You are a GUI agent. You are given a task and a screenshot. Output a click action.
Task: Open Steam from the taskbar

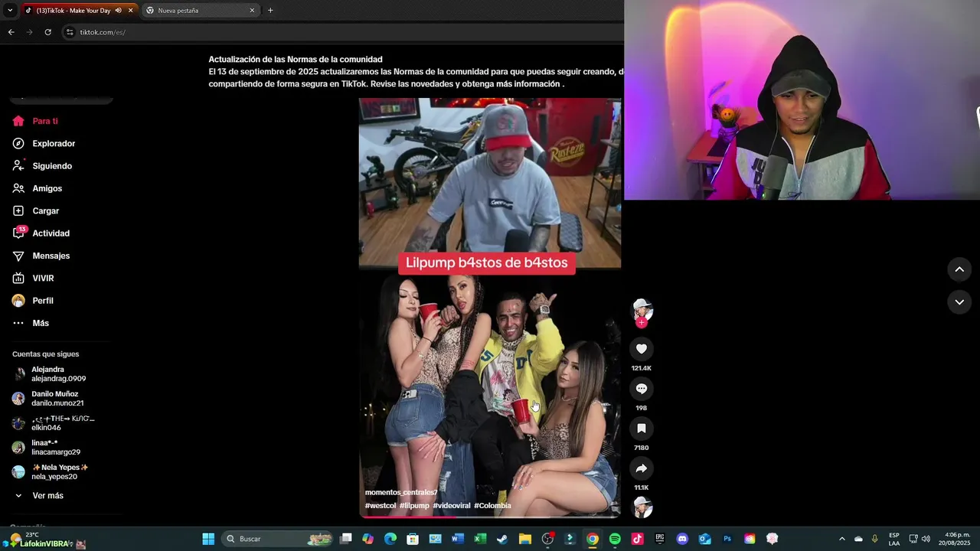point(502,539)
